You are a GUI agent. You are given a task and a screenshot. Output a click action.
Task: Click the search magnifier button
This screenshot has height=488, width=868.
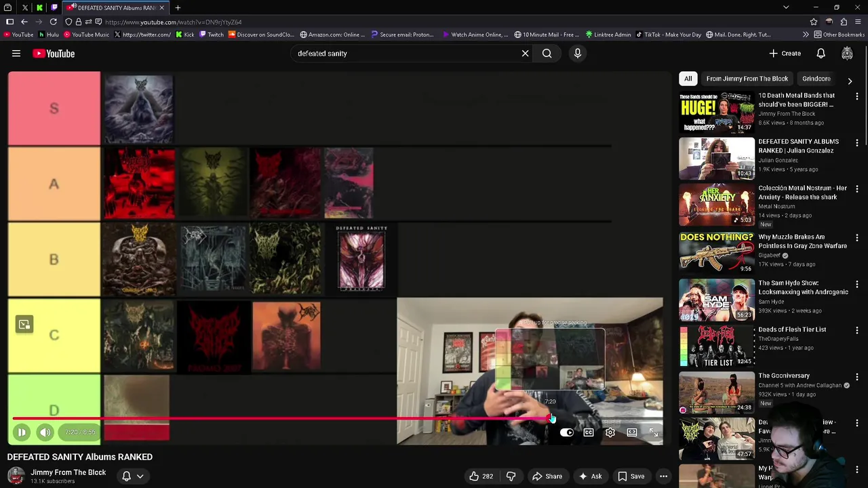[547, 54]
